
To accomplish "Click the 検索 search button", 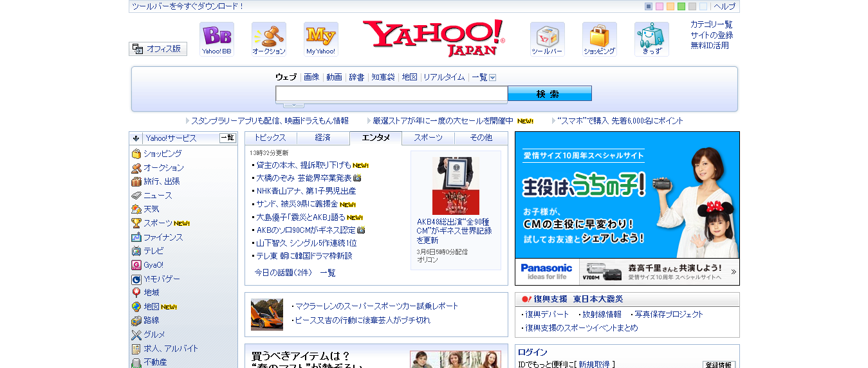I will tap(549, 94).
